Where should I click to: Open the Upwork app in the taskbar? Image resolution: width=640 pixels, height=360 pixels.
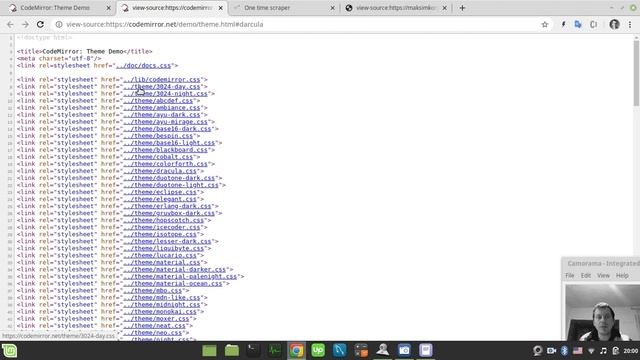pos(318,351)
